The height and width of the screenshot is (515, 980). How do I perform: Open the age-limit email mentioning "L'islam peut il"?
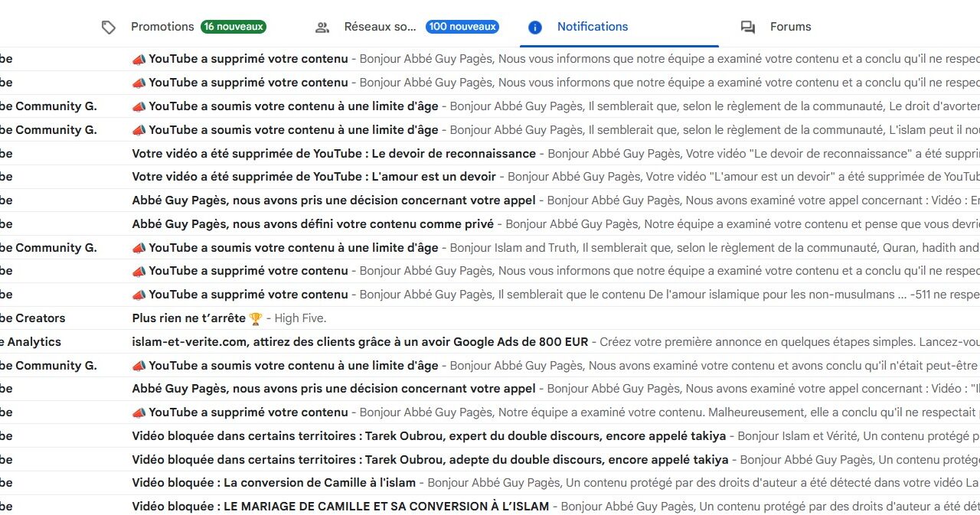[490, 130]
